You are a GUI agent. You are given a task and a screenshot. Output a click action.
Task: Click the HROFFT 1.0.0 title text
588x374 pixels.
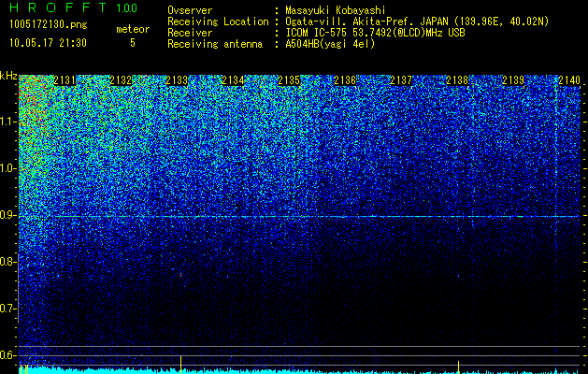pyautogui.click(x=74, y=7)
